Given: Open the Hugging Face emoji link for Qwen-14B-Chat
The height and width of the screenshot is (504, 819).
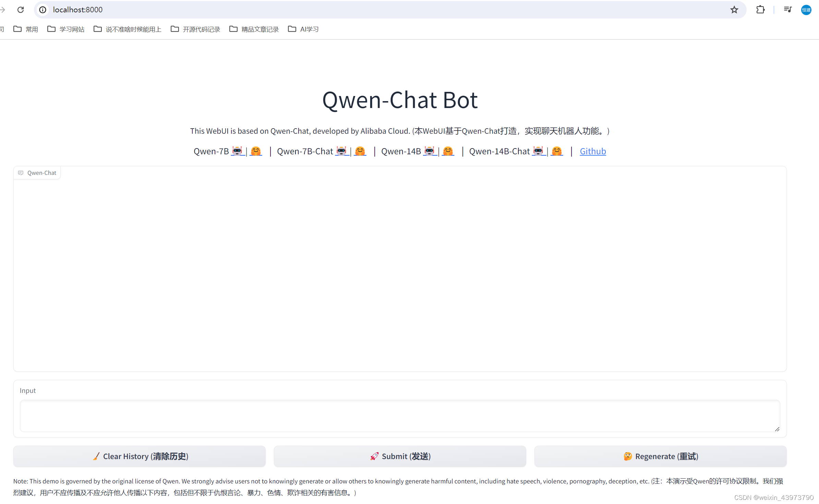Looking at the screenshot, I should [557, 151].
